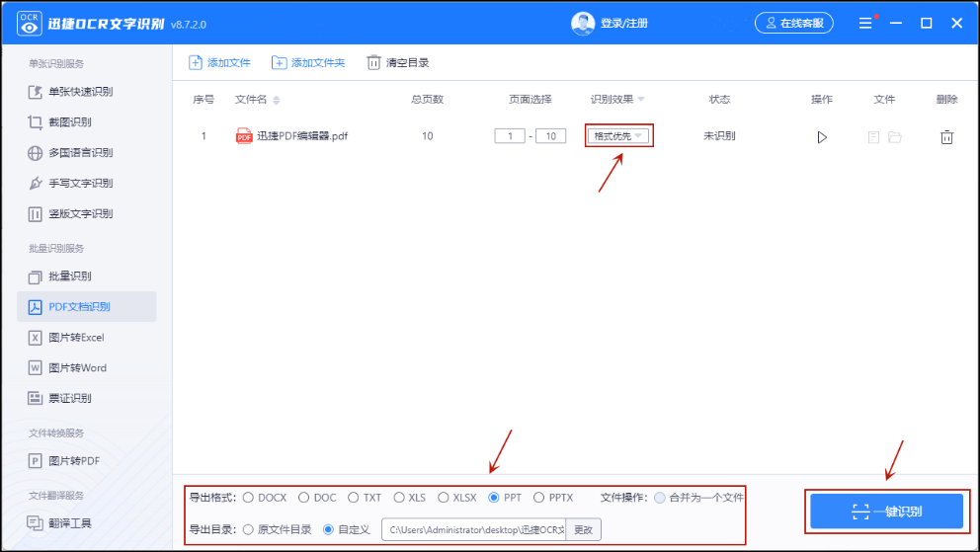
Task: Open the result document file icon
Action: (873, 136)
